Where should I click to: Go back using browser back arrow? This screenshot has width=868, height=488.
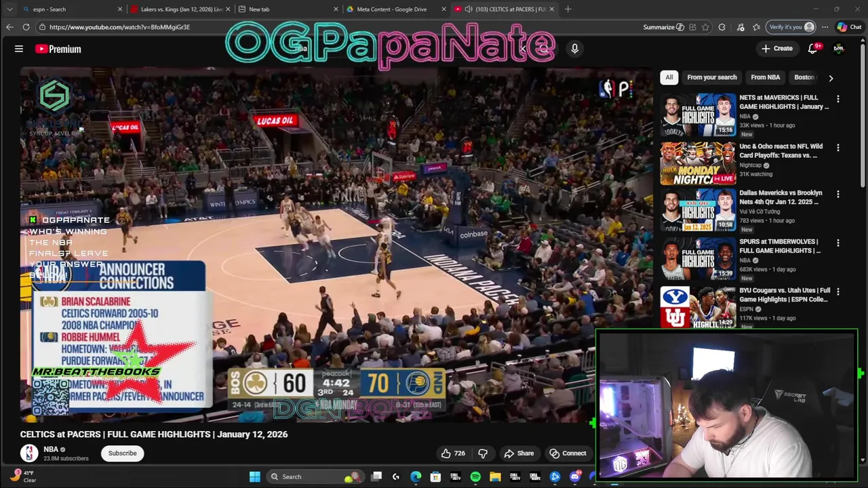[9, 27]
